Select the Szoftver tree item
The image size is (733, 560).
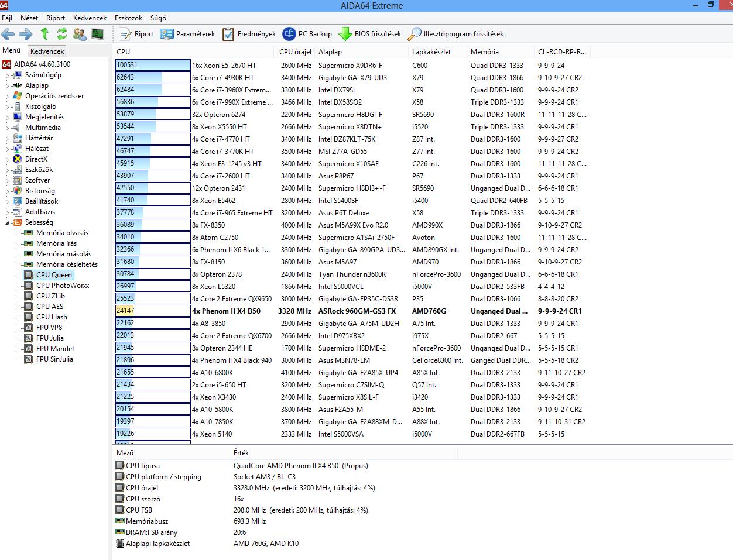click(37, 180)
